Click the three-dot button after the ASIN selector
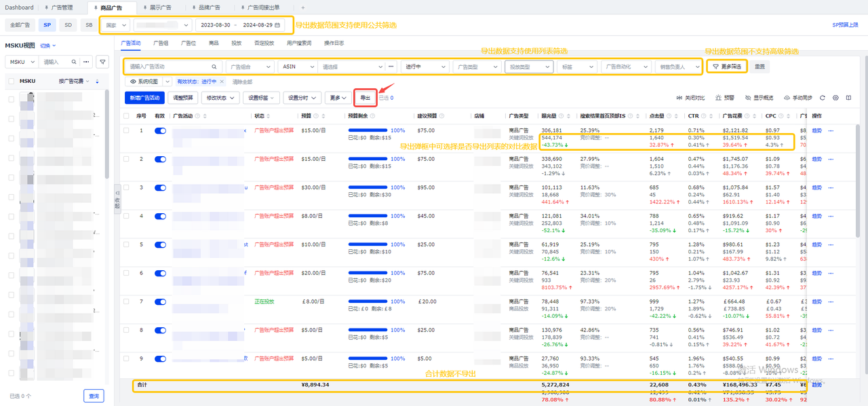This screenshot has width=868, height=406. click(391, 67)
